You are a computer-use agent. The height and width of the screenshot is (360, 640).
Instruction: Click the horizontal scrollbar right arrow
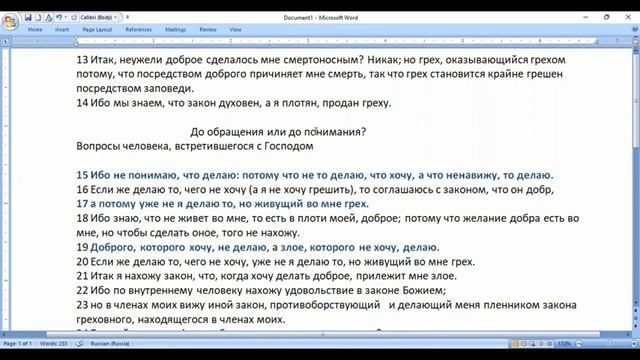pos(628,335)
